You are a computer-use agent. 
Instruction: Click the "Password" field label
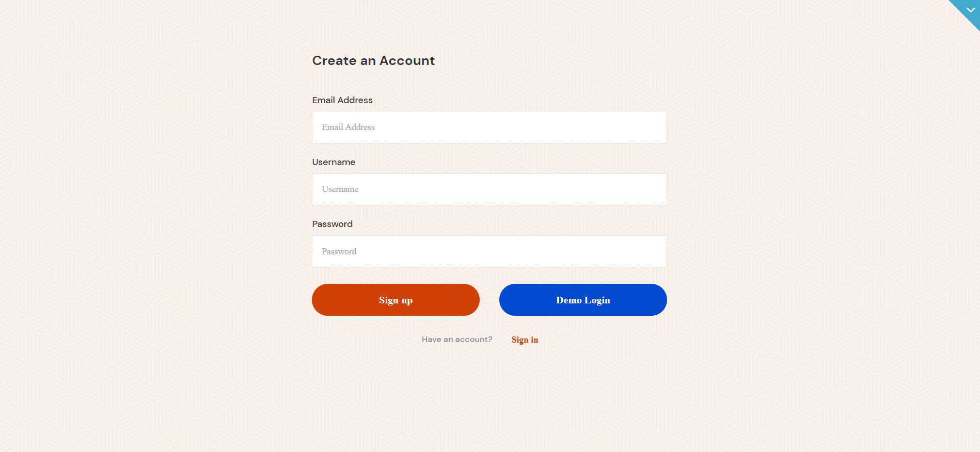(333, 224)
